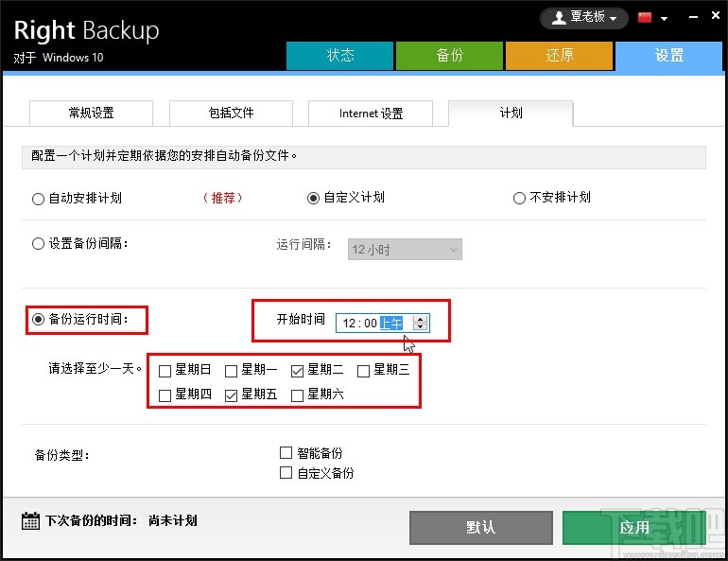Click the 请选择至少一天 label
The width and height of the screenshot is (728, 561).
tap(95, 369)
